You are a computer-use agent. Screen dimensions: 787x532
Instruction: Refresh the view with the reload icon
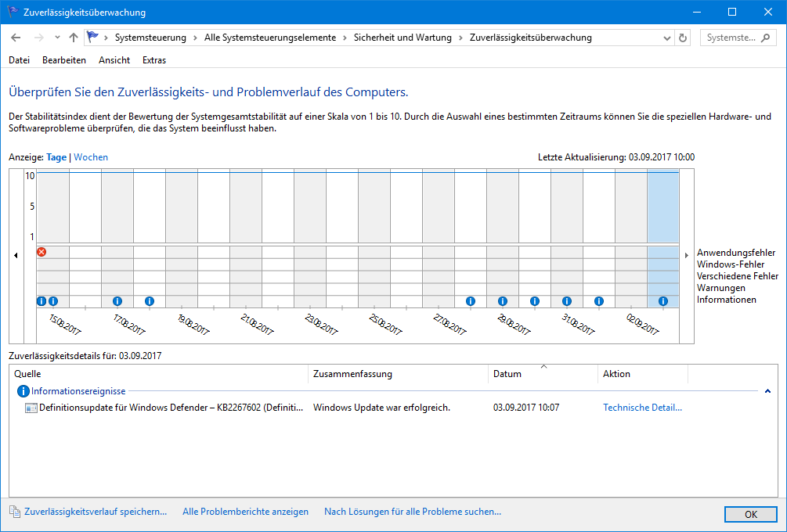[683, 38]
